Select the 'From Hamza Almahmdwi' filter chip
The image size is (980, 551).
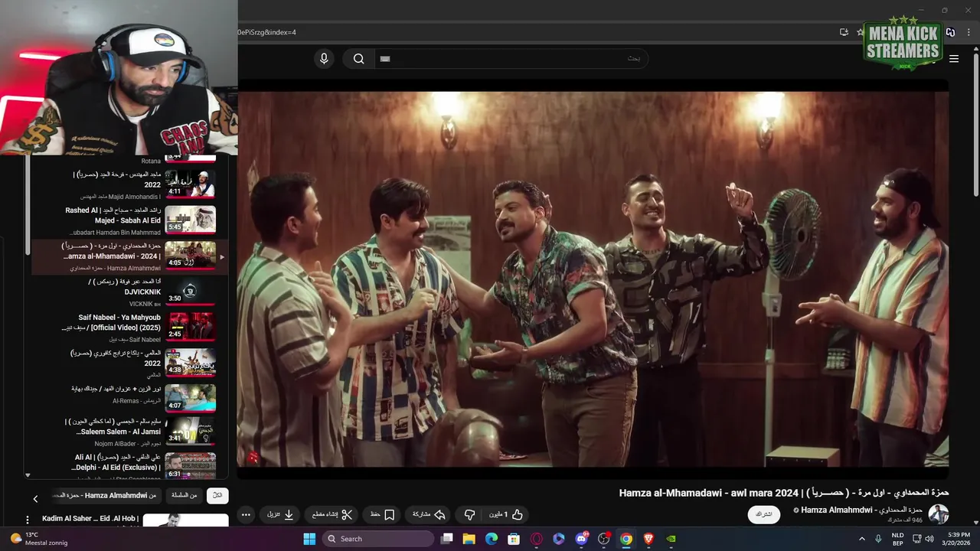point(107,496)
